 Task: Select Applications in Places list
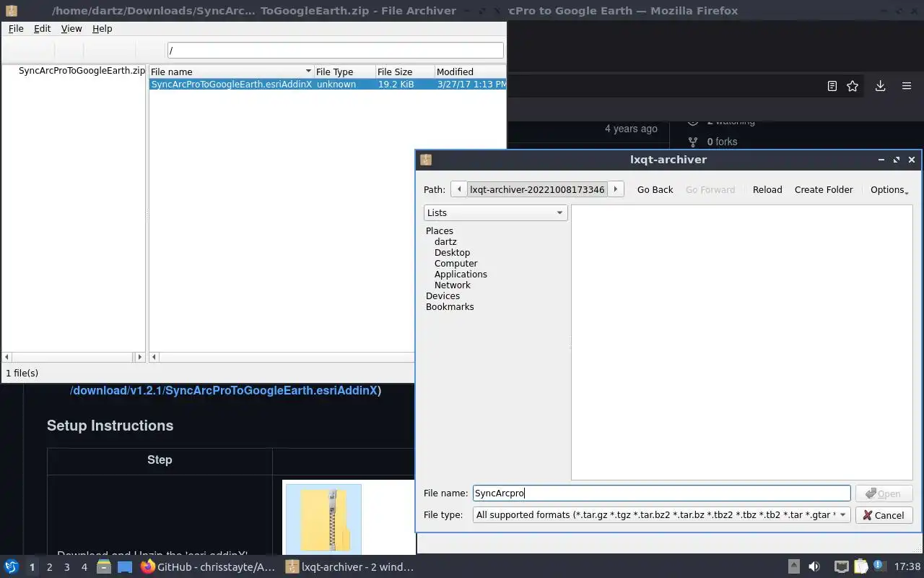461,274
